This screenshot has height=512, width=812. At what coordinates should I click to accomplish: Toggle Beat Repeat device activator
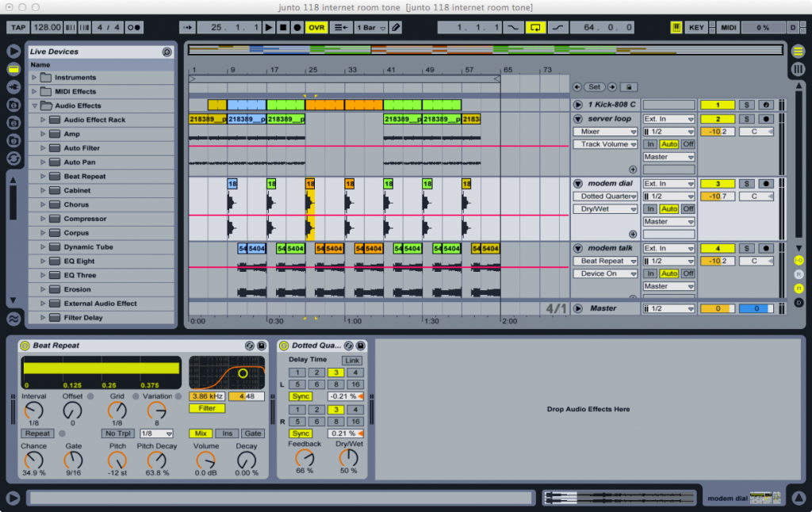25,346
